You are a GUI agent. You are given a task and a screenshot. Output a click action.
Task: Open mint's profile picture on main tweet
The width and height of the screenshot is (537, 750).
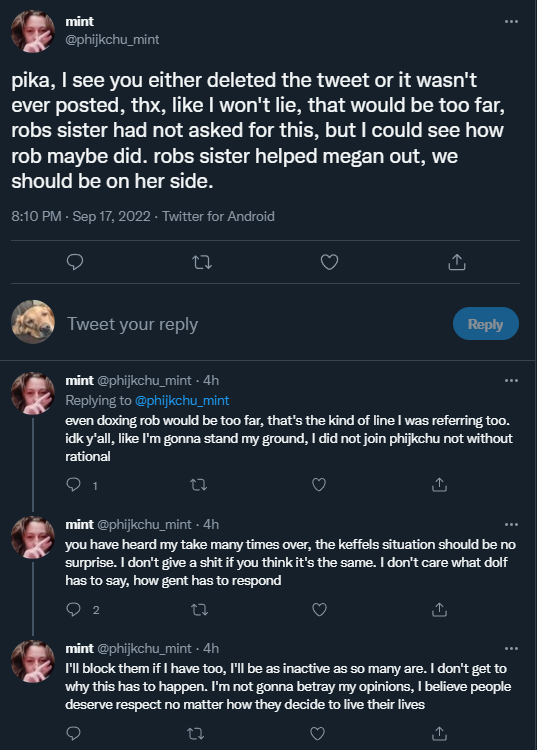33,31
